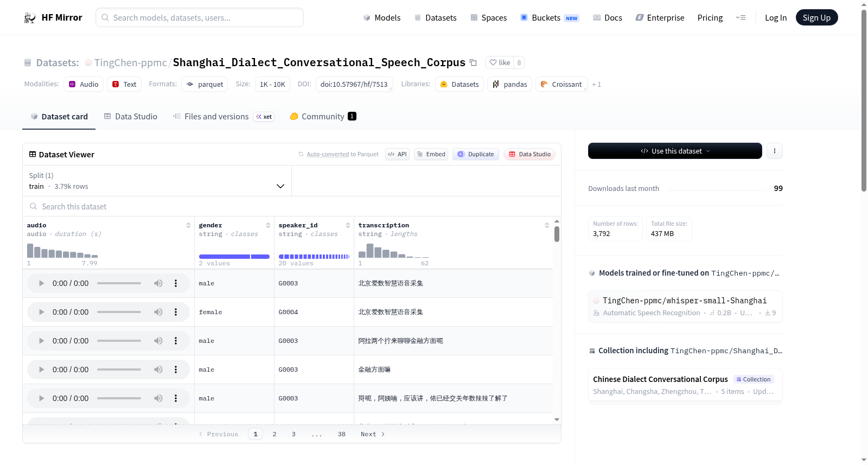Select the parquet format tag
868x465 pixels.
tap(205, 85)
